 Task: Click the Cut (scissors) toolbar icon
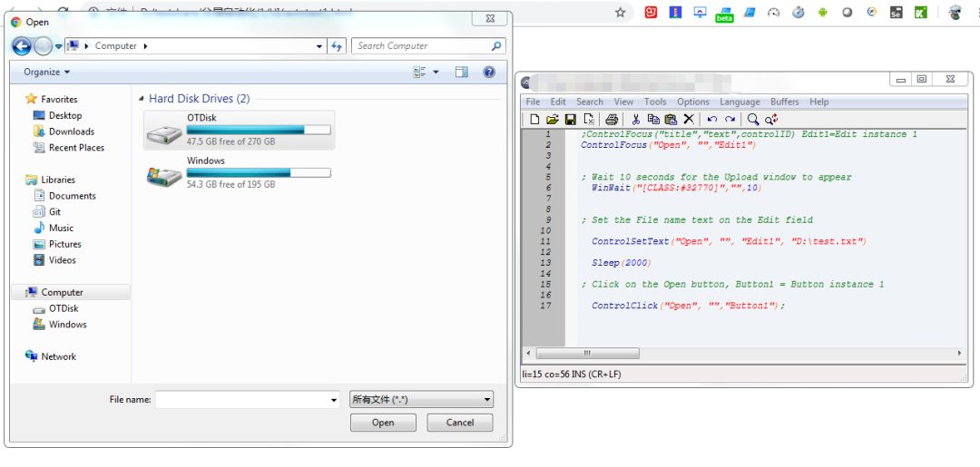tap(636, 120)
